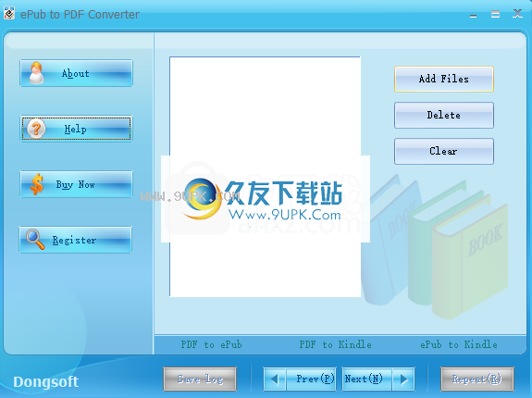The image size is (532, 398).
Task: Click the Save log button
Action: coord(200,379)
